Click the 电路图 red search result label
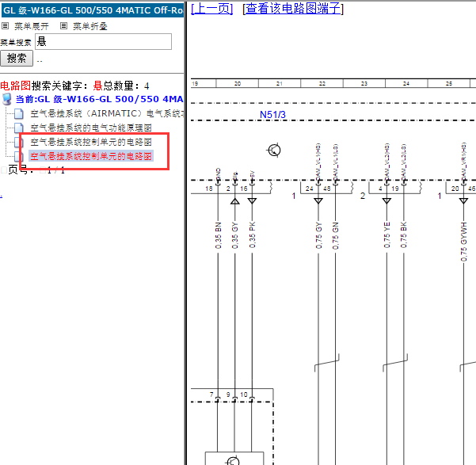 coord(16,86)
